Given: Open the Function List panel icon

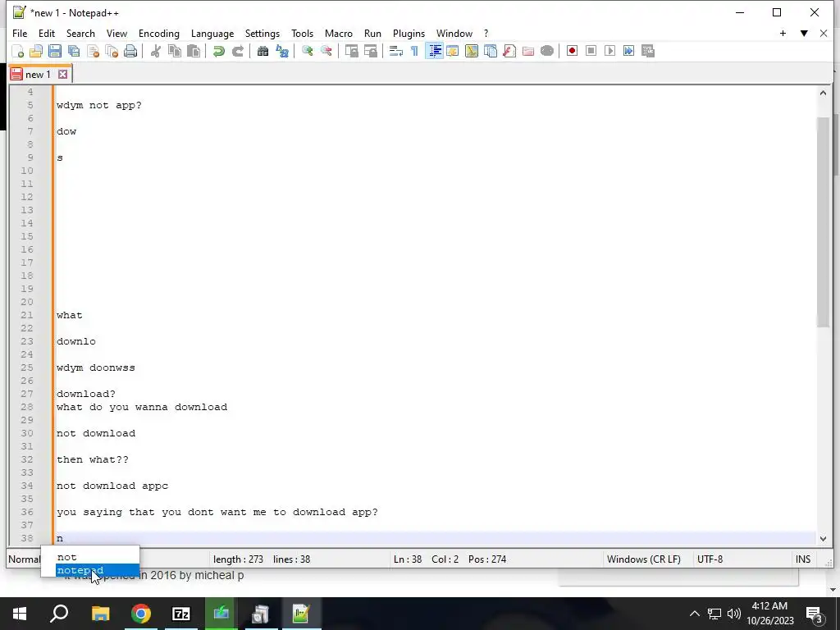Looking at the screenshot, I should coord(509,51).
